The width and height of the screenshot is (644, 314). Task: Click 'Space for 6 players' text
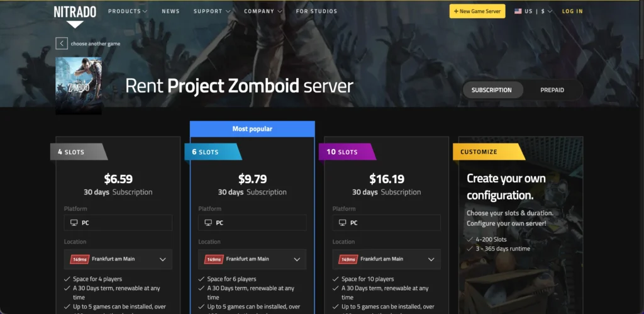(x=232, y=279)
